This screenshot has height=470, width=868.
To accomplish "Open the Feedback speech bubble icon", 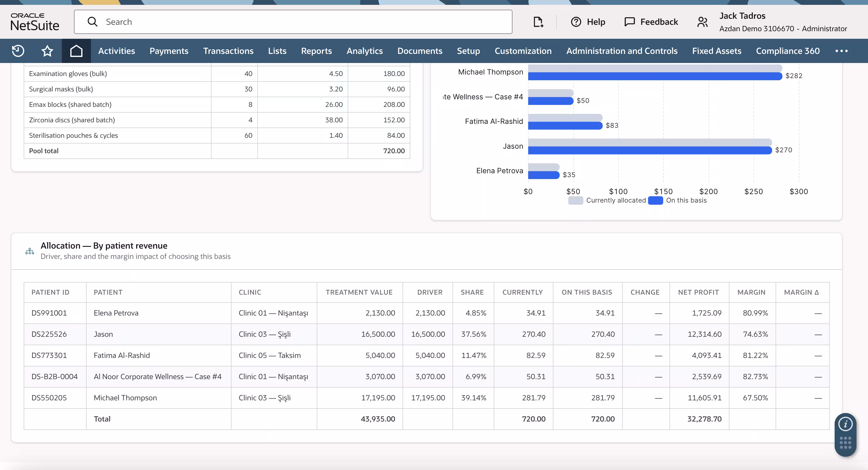I will (x=629, y=22).
